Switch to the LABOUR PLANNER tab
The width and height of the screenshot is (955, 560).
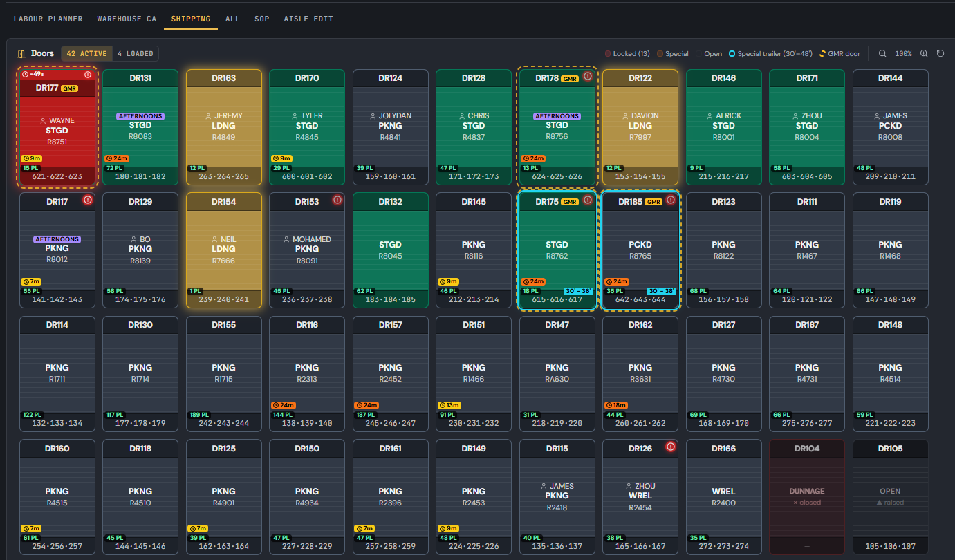(48, 19)
